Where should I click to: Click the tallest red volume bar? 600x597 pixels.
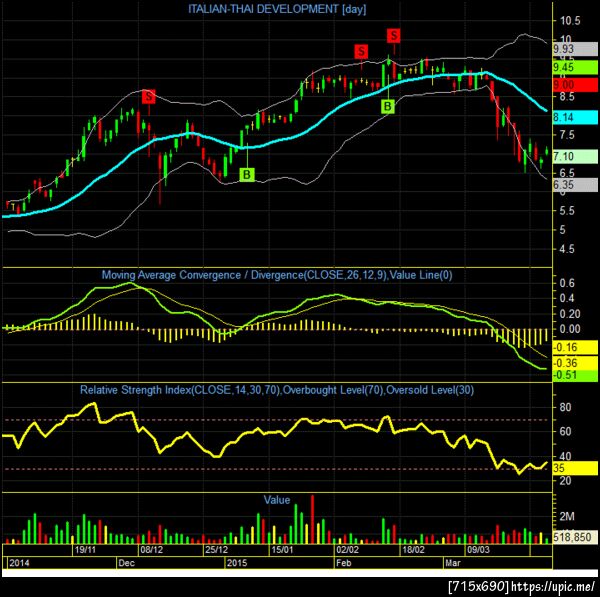pyautogui.click(x=312, y=519)
